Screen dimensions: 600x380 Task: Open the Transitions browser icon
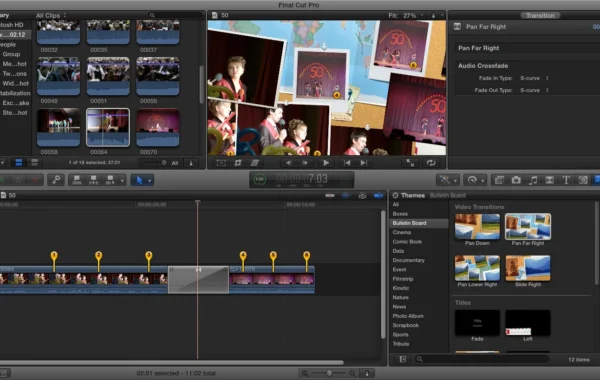tap(549, 180)
